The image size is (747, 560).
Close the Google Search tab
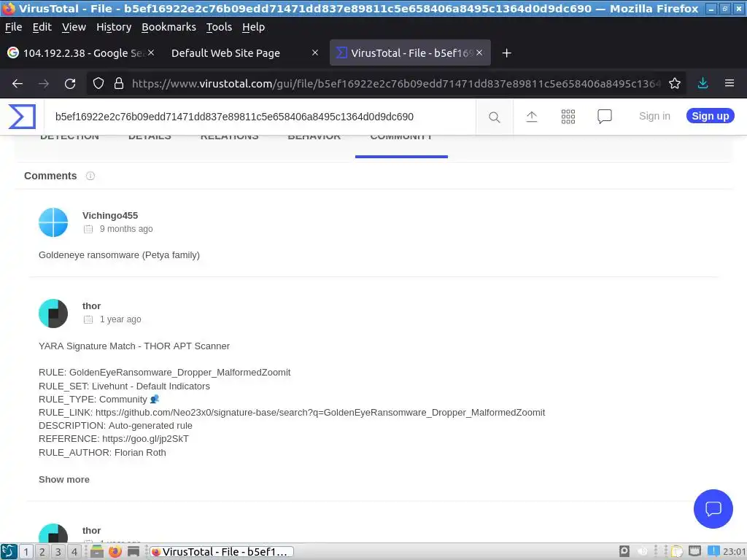click(x=150, y=52)
